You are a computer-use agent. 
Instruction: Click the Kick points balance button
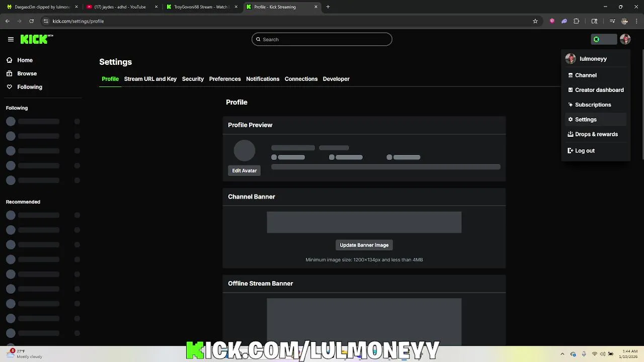tap(604, 39)
